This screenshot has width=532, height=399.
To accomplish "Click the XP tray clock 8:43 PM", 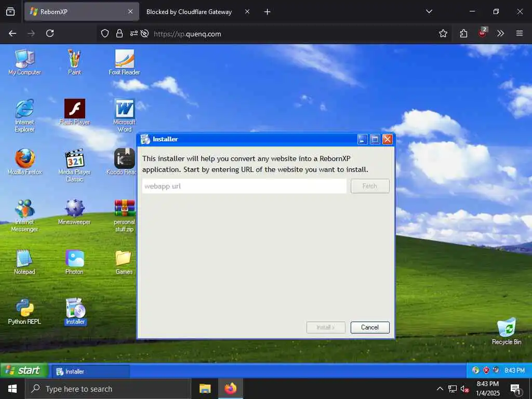I will [x=514, y=370].
